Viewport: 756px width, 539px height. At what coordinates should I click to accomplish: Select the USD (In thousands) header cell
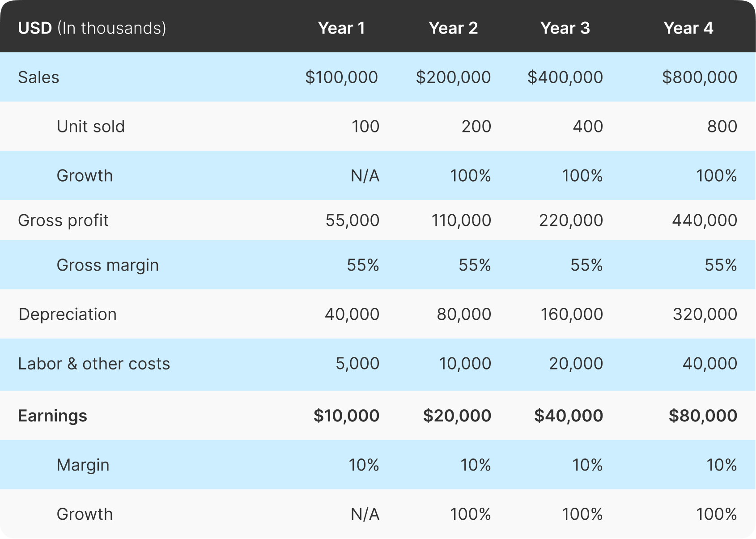(x=92, y=28)
